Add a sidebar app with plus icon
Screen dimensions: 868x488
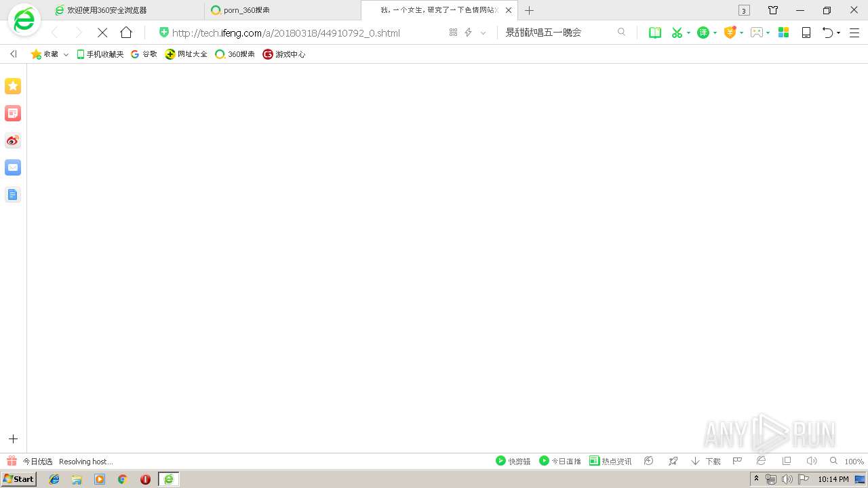pyautogui.click(x=13, y=439)
